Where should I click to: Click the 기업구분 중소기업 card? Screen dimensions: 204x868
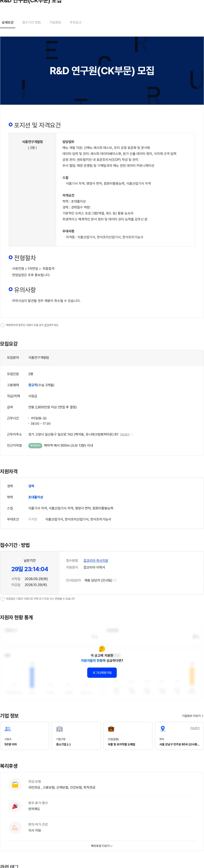coord(76,736)
